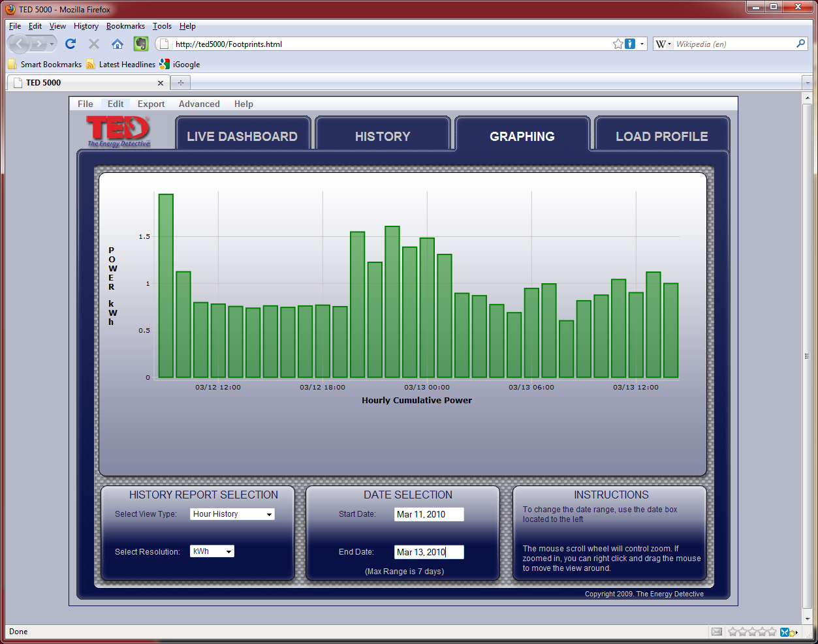The width and height of the screenshot is (818, 644).
Task: Open a new tab with the plus button
Action: coord(180,83)
